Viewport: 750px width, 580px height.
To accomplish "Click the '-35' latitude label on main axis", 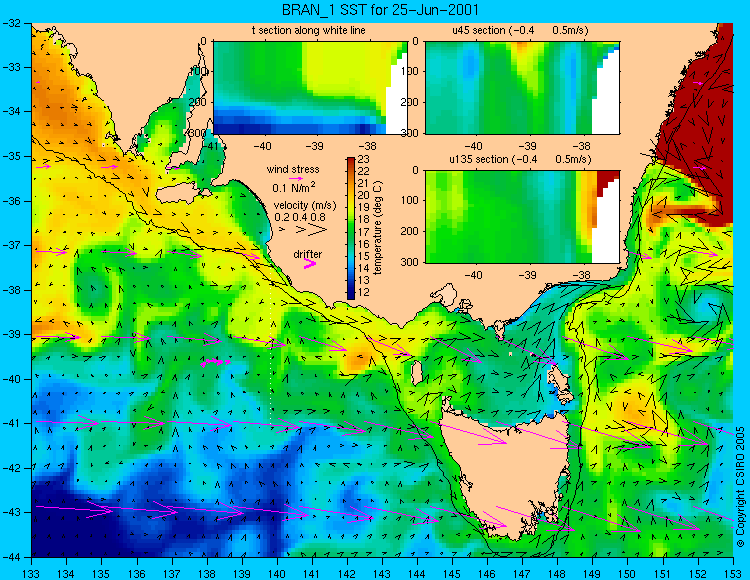I will click(x=10, y=156).
